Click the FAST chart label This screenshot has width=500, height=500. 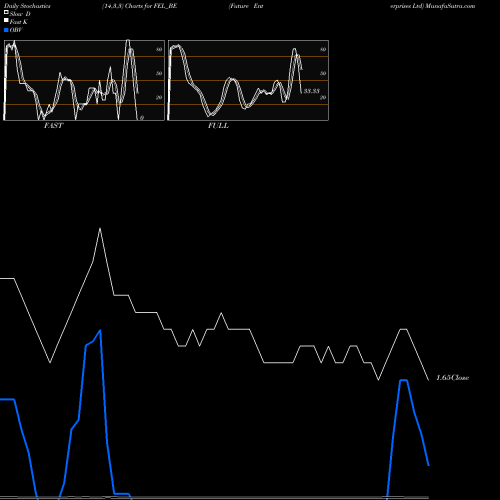coord(53,126)
